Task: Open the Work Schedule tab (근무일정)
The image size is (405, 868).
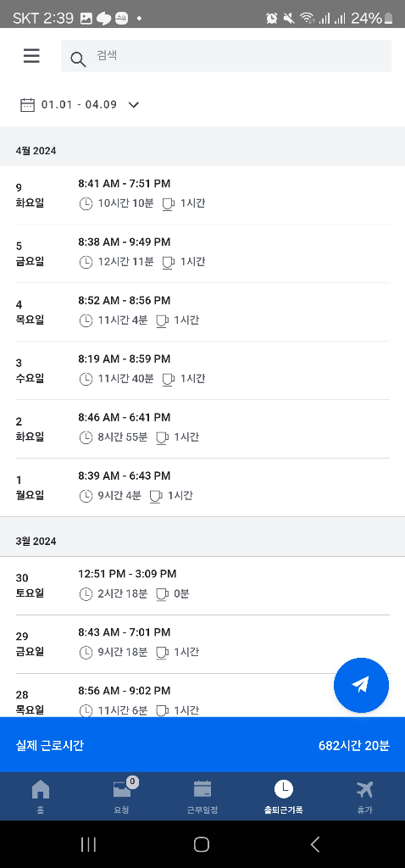Action: coord(202,797)
